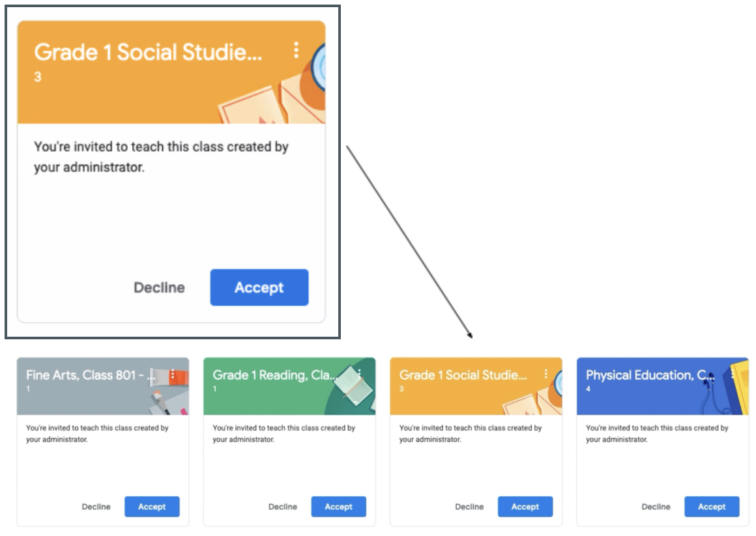Decline the Physical Education invitation
Image resolution: width=756 pixels, height=536 pixels.
[656, 507]
